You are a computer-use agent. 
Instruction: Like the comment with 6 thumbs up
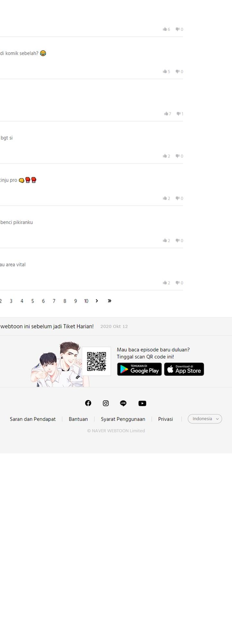coord(166,29)
